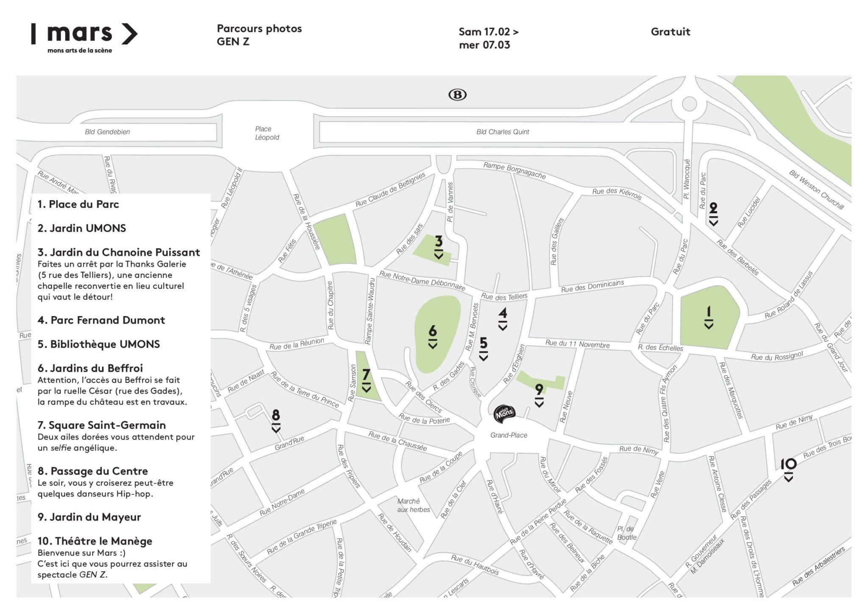Click map marker number 2 near Rue Lucidel
The image size is (868, 614).
713,214
